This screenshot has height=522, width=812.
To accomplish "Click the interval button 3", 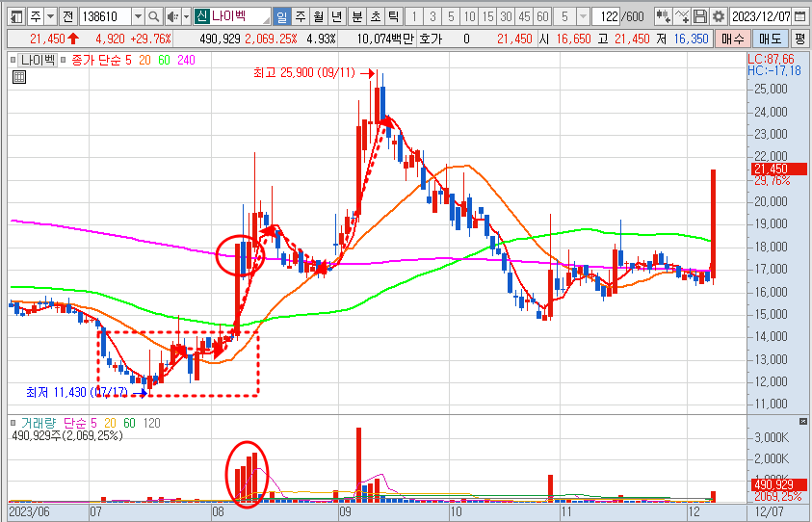I will click(432, 17).
